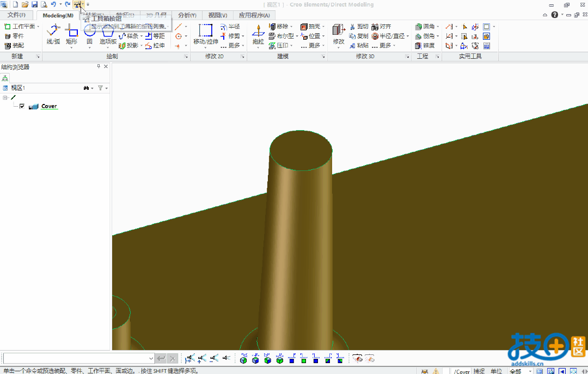588x374 pixels.
Task: Click the 投影 projection tool
Action: [130, 45]
